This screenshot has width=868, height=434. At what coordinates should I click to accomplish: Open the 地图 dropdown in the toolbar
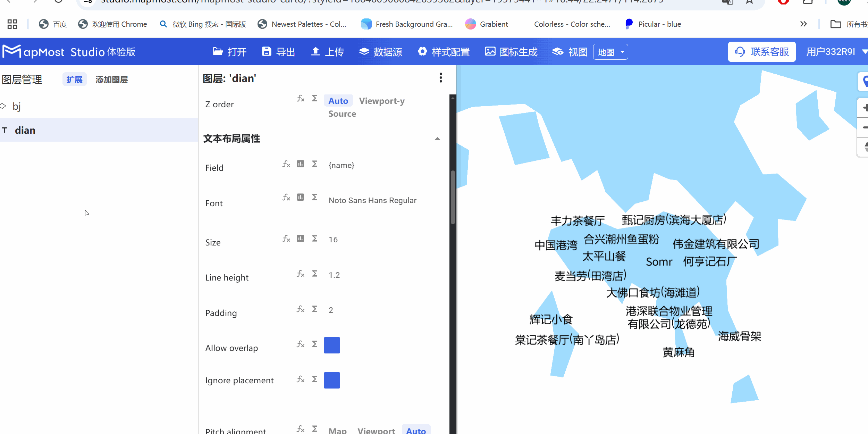tap(610, 51)
